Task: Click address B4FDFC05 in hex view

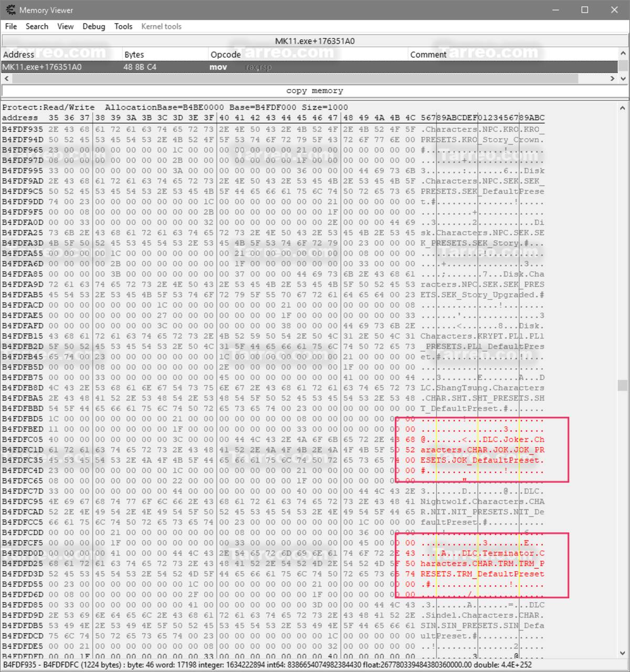Action: coord(23,439)
